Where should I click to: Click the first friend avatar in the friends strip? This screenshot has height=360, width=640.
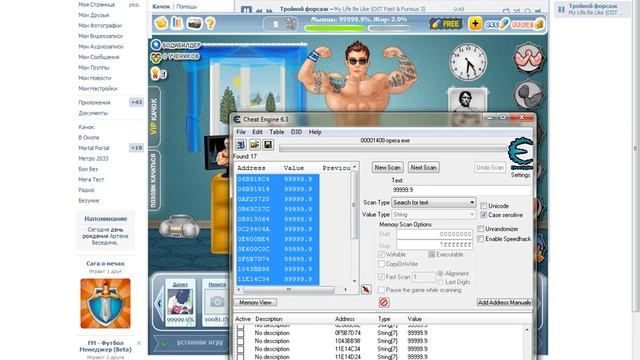180,301
